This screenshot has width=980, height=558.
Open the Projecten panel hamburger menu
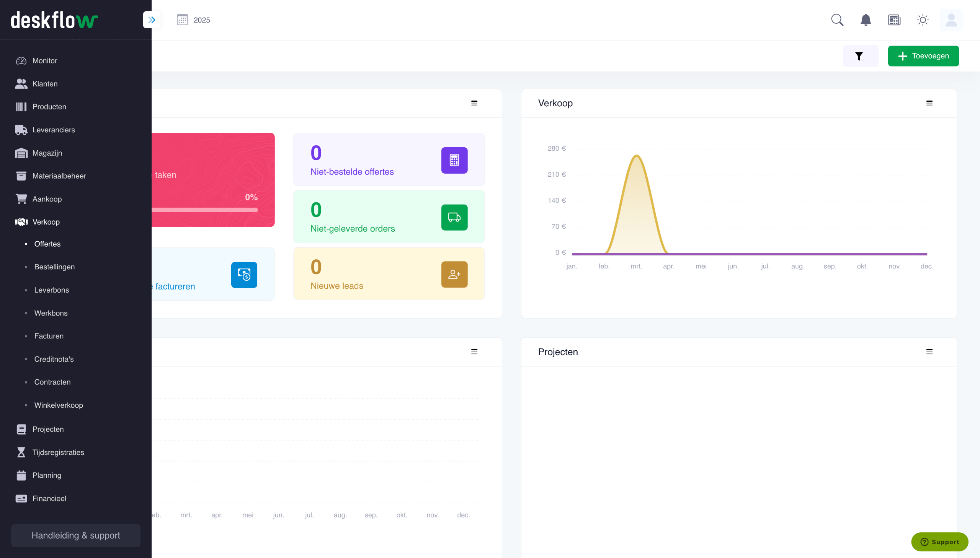(929, 351)
